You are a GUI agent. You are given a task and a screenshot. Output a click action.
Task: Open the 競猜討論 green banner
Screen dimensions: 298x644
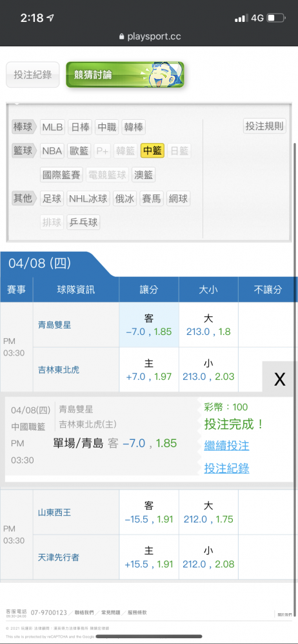coord(124,74)
